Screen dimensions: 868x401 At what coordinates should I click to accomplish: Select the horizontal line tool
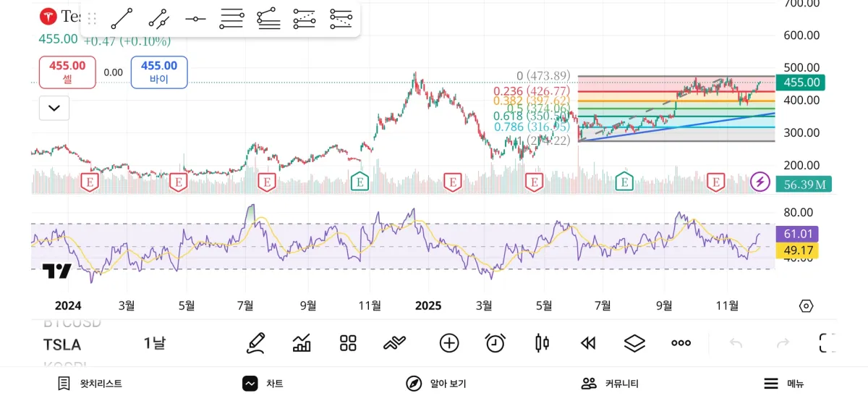[195, 19]
